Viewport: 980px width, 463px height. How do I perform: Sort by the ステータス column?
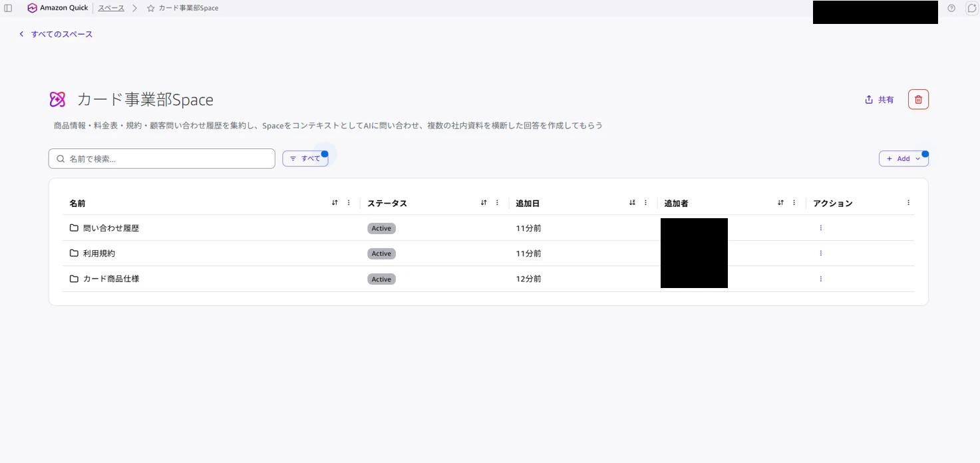484,203
